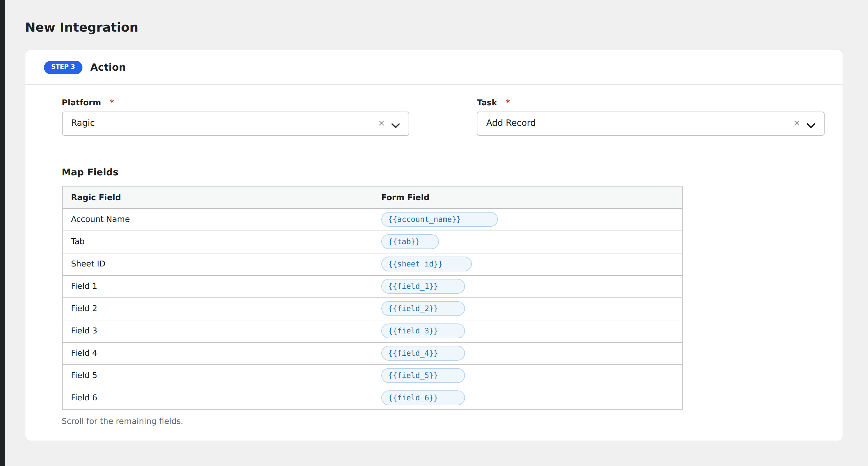The height and width of the screenshot is (466, 868).
Task: Select the {{field_5}} form field tag
Action: pyautogui.click(x=423, y=375)
